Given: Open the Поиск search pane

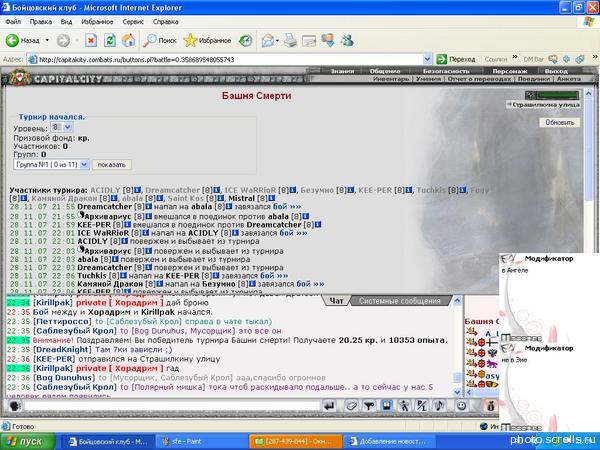Looking at the screenshot, I should [x=159, y=40].
